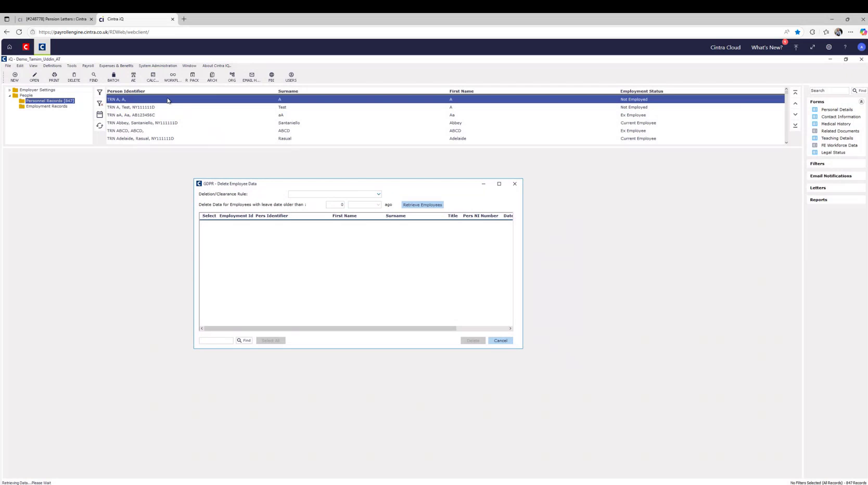Select the Medical History form
The height and width of the screenshot is (485, 868).
pyautogui.click(x=836, y=124)
